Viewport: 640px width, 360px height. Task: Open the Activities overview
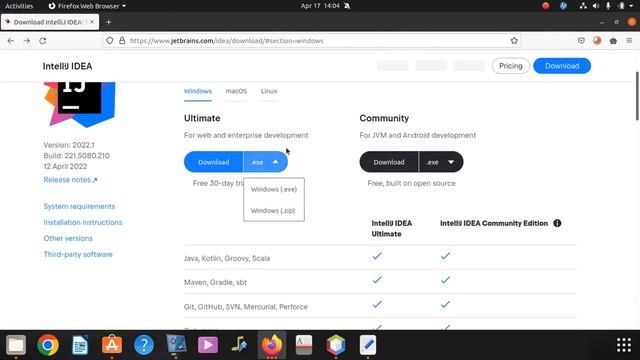point(19,6)
